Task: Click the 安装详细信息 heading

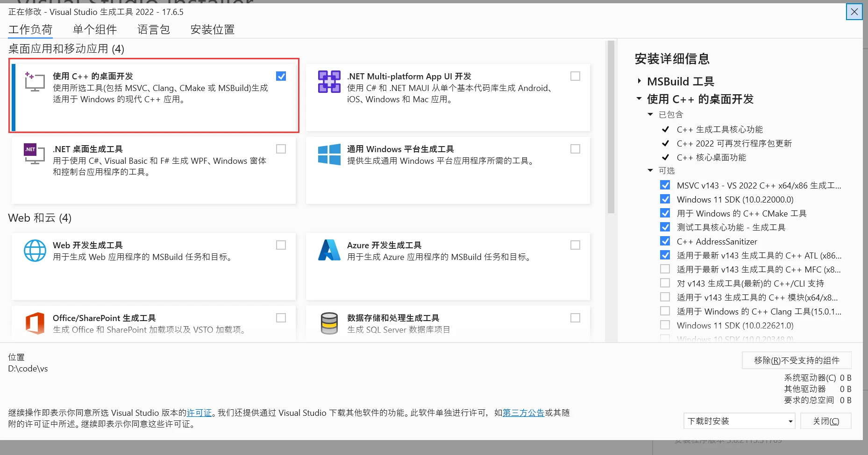Action: click(672, 59)
